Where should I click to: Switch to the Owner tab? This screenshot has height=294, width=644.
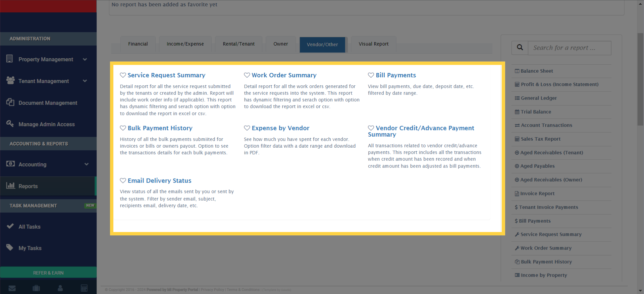280,44
